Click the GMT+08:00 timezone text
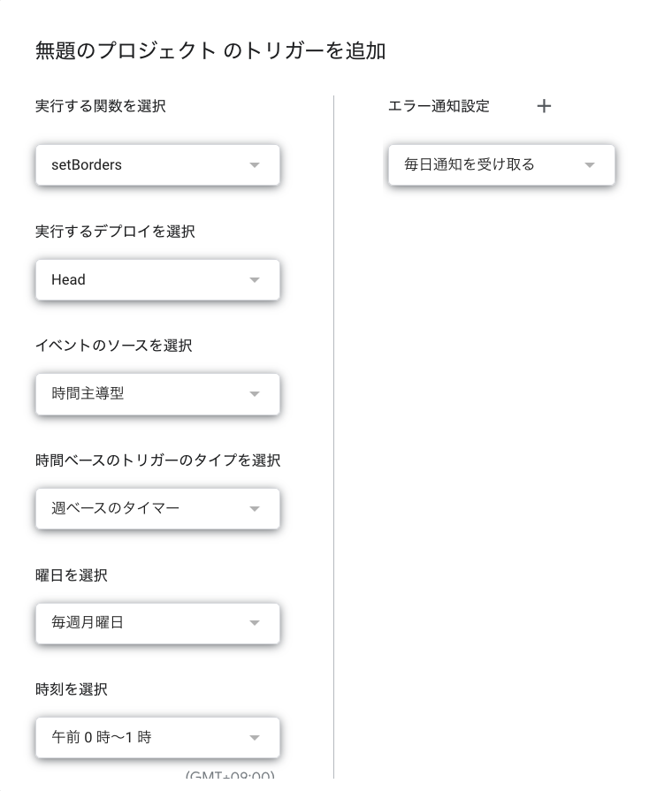Viewport: 672px width, 791px height. 230,777
